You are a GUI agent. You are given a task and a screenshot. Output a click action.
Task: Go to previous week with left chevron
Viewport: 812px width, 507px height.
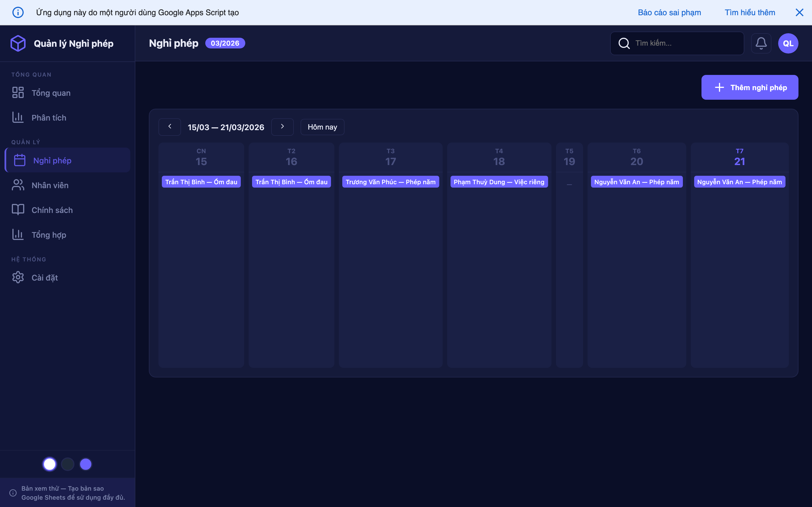click(x=170, y=127)
